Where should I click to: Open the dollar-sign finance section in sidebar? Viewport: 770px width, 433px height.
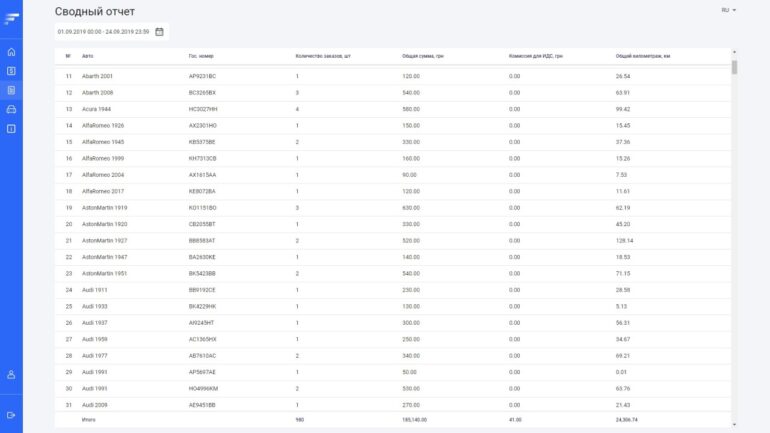[11, 71]
